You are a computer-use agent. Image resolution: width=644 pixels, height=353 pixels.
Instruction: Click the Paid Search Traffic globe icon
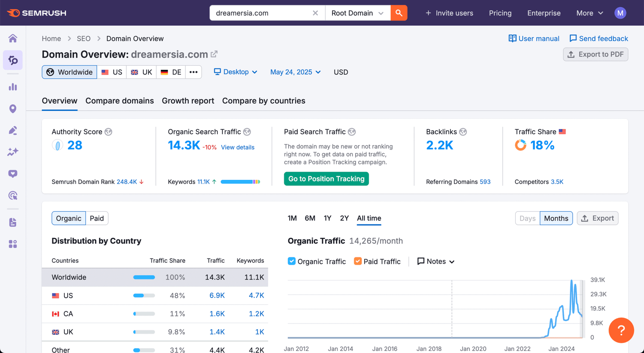click(x=352, y=132)
